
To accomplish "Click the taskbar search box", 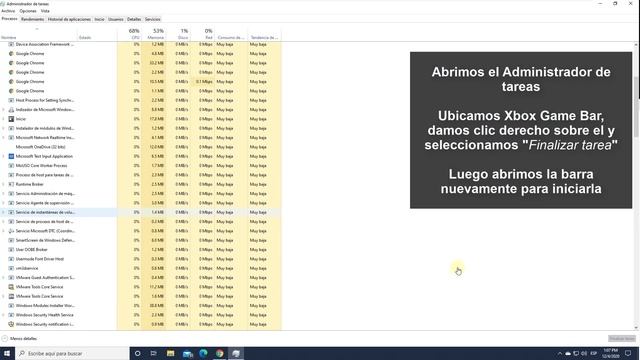I will (72, 353).
